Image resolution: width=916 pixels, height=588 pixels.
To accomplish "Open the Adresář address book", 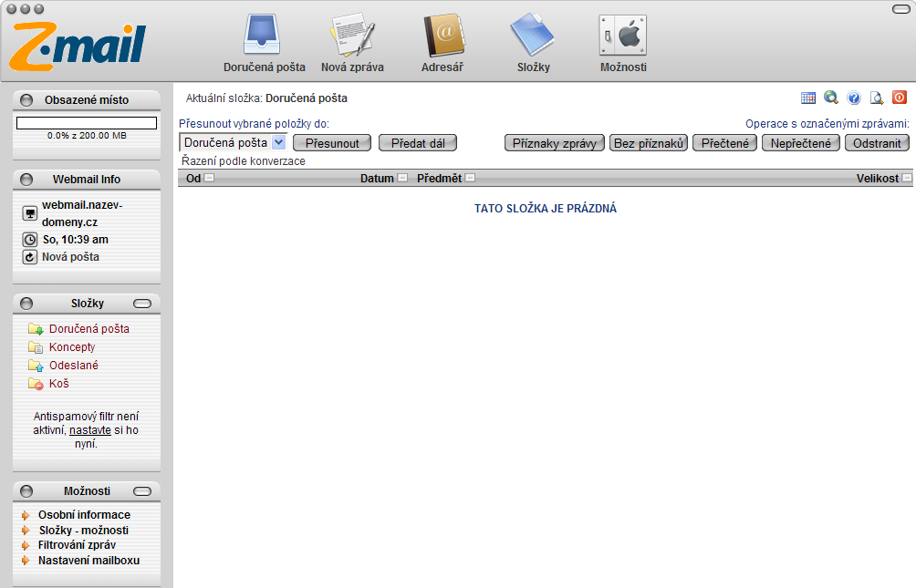I will [444, 43].
